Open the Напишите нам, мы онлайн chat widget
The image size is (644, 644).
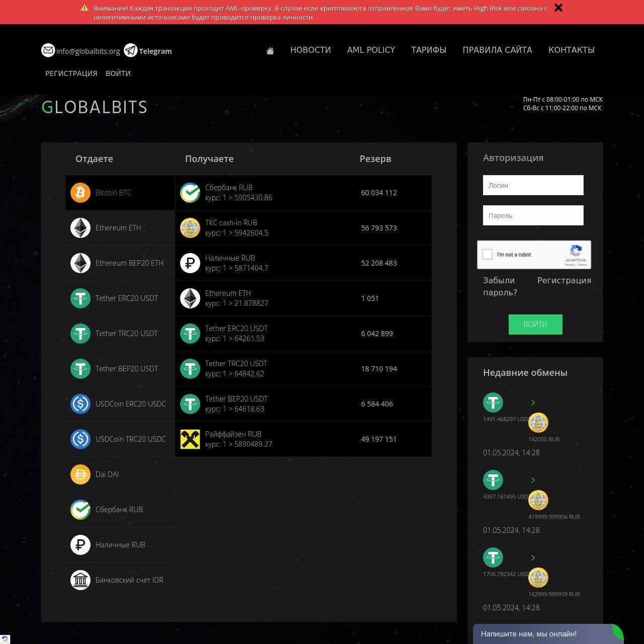pos(548,634)
